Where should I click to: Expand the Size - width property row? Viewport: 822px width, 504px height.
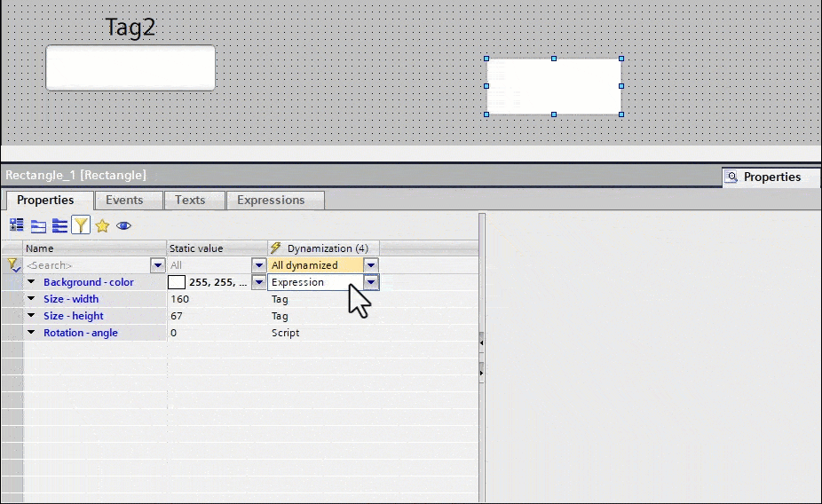coord(31,299)
